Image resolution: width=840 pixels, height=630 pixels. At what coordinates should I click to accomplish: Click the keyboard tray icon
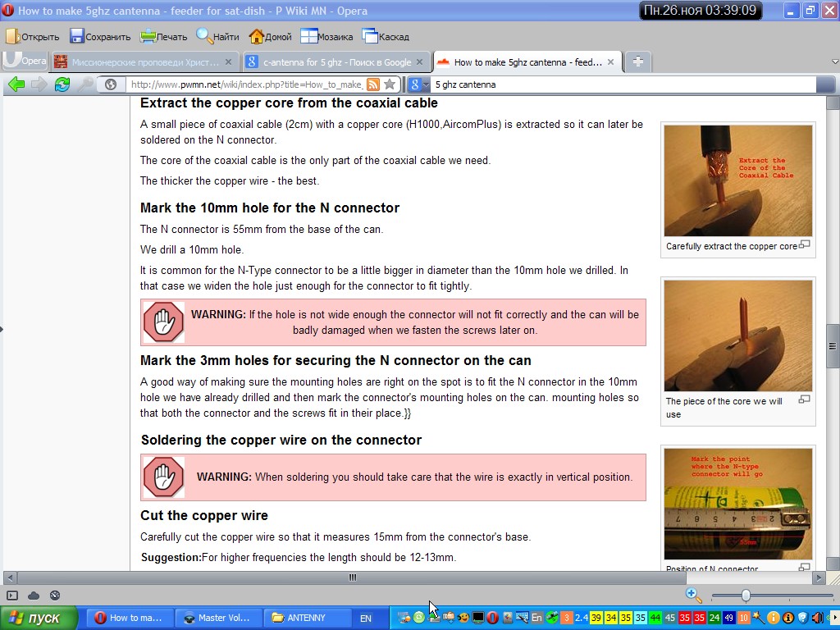tap(521, 618)
